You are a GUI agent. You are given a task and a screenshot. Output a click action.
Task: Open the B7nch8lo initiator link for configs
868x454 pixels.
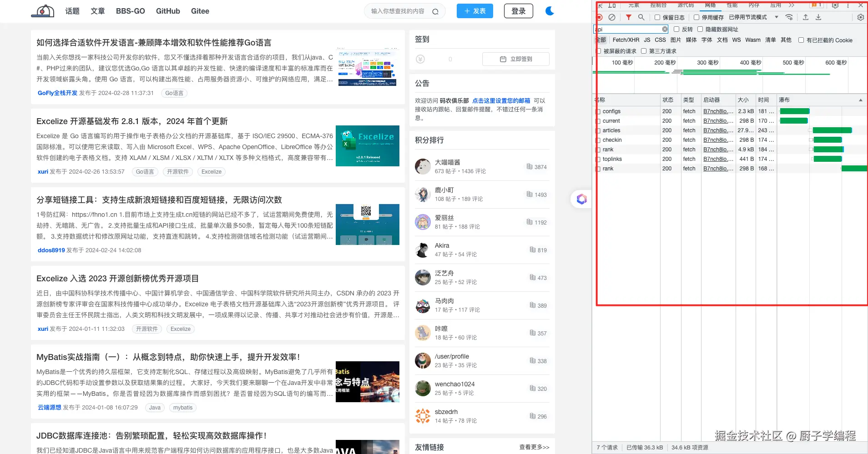[x=717, y=111]
